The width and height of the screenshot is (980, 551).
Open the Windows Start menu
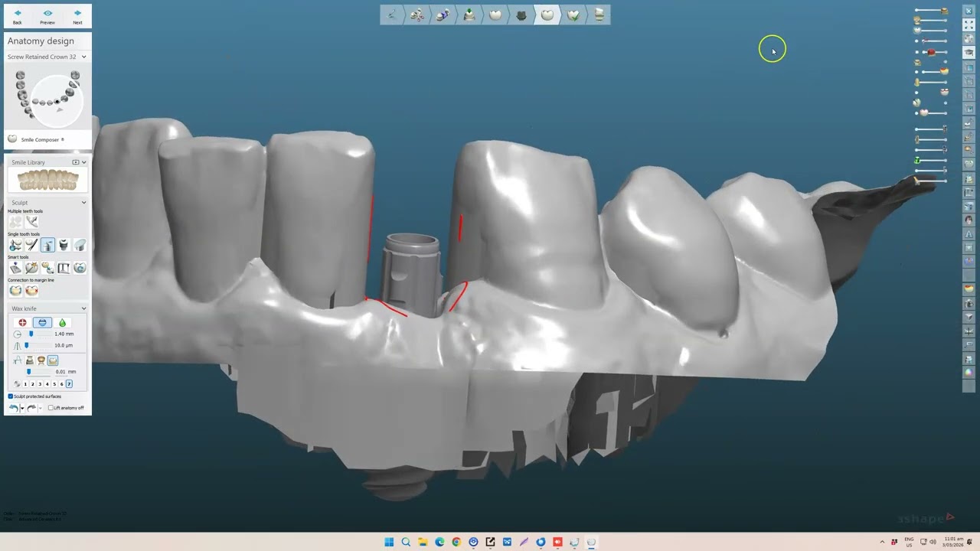click(389, 542)
